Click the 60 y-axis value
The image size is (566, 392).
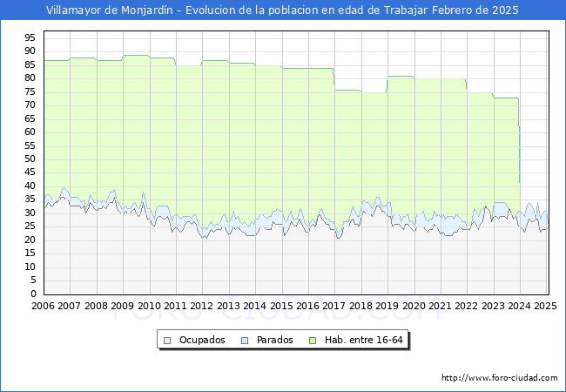coord(30,132)
